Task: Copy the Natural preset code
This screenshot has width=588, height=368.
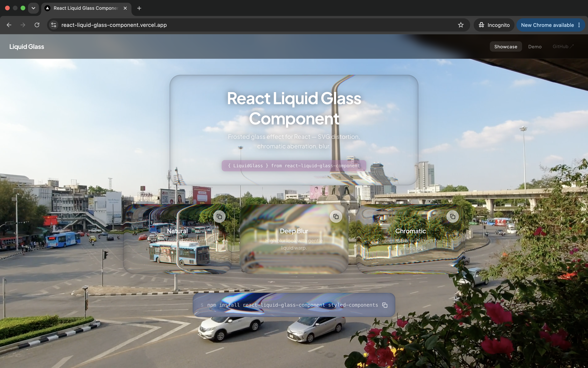Action: (219, 217)
